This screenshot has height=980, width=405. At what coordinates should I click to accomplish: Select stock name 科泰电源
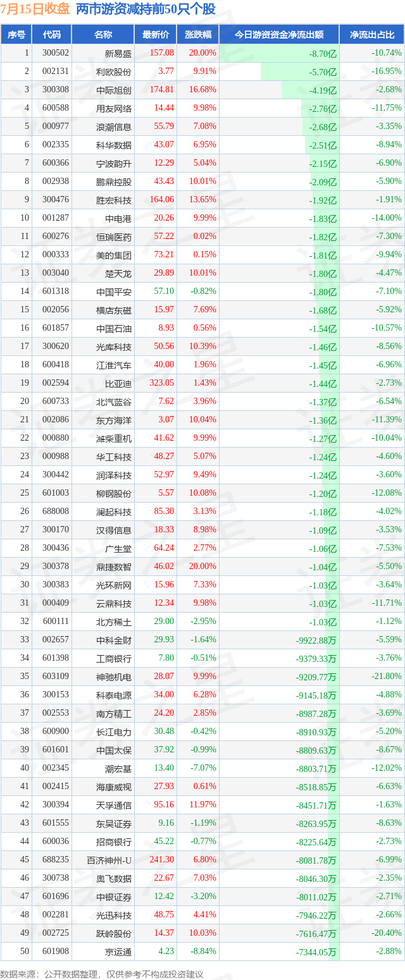pyautogui.click(x=114, y=694)
